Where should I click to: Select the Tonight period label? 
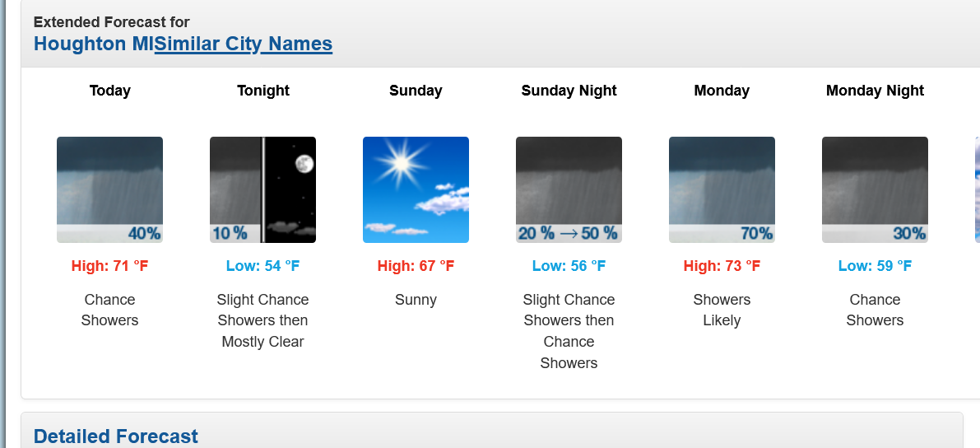point(262,91)
